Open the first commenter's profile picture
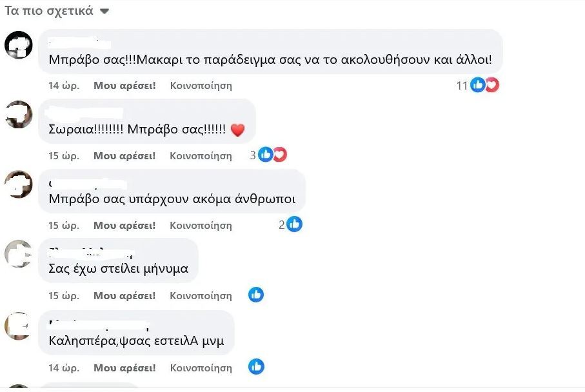This screenshot has height=392, width=585. (x=18, y=44)
